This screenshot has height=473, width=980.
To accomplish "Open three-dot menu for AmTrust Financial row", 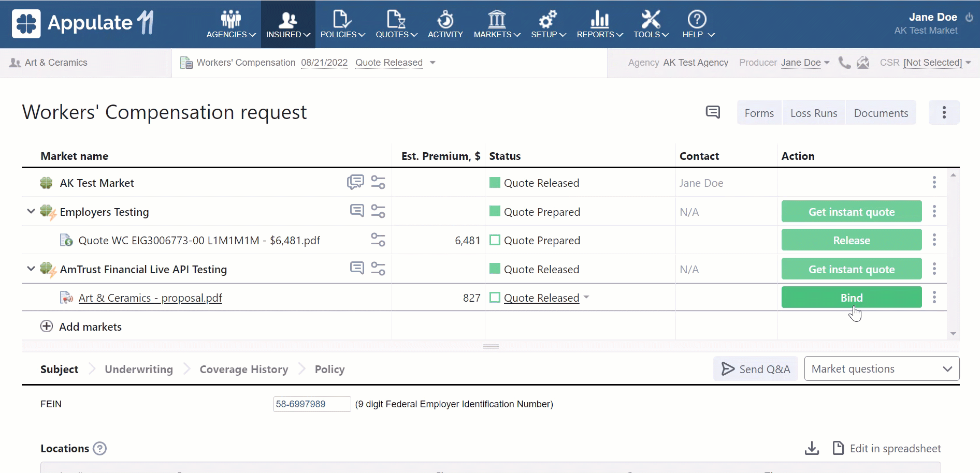I will [934, 269].
